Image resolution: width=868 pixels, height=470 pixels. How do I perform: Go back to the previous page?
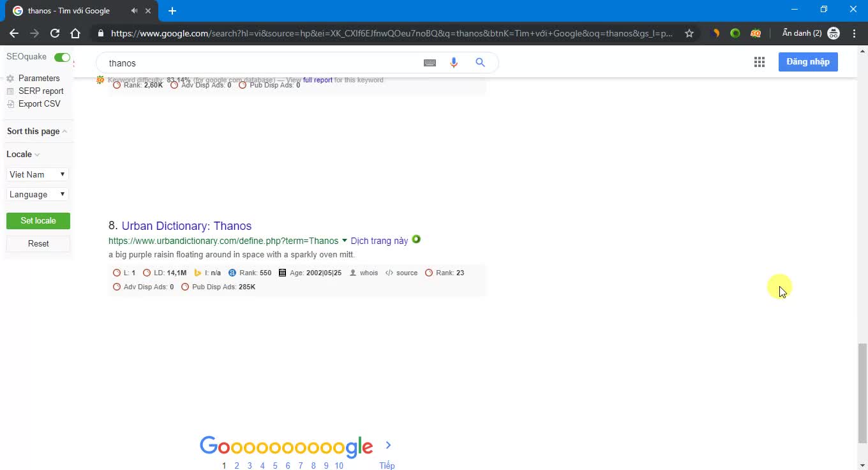14,33
